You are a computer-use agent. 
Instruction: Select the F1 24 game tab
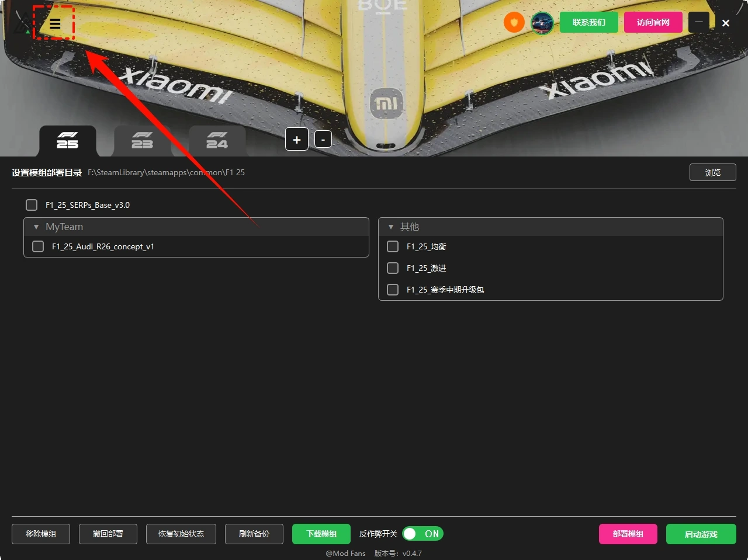click(x=217, y=141)
